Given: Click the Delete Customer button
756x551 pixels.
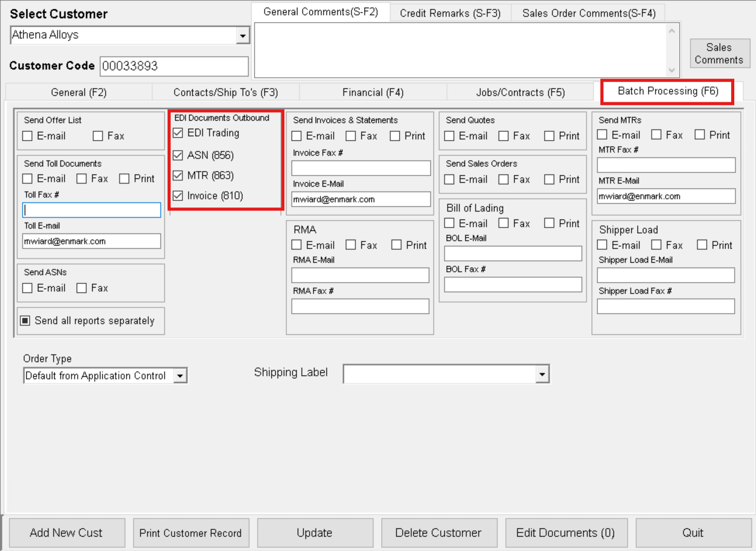Looking at the screenshot, I should [439, 532].
